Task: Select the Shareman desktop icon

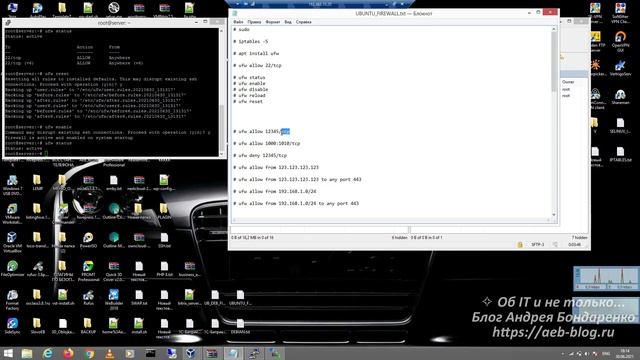Action: (620, 97)
